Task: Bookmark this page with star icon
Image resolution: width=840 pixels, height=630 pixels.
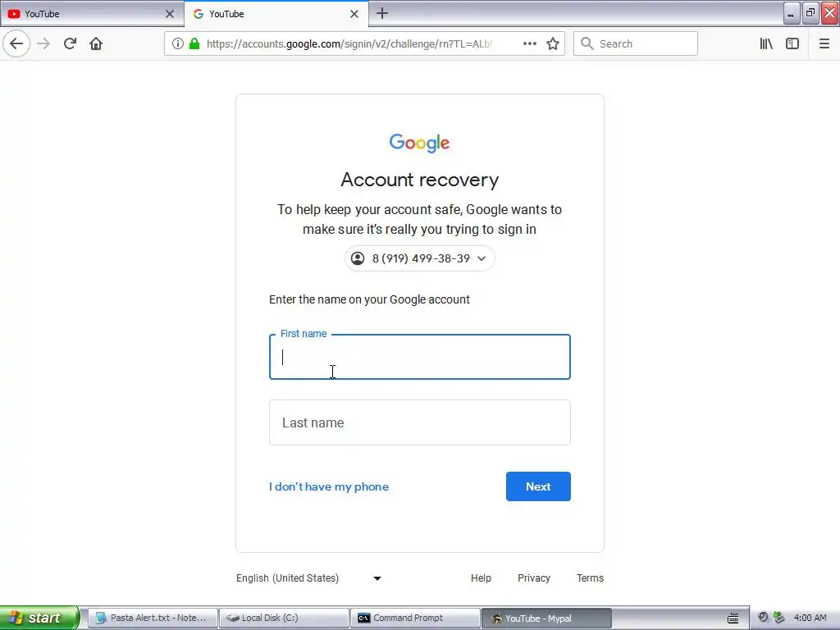Action: (553, 44)
